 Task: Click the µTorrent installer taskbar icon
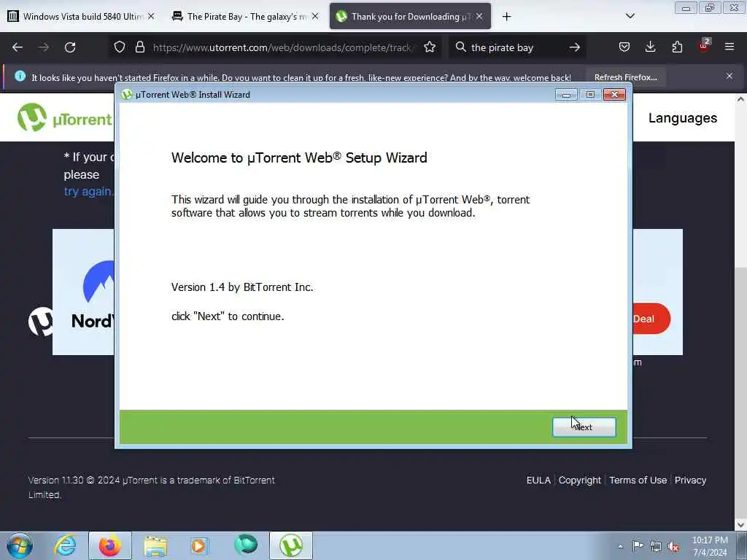point(291,545)
